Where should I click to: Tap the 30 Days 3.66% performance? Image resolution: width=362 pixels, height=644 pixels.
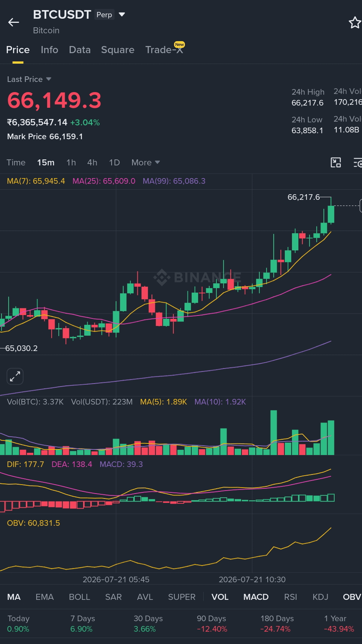click(x=148, y=624)
